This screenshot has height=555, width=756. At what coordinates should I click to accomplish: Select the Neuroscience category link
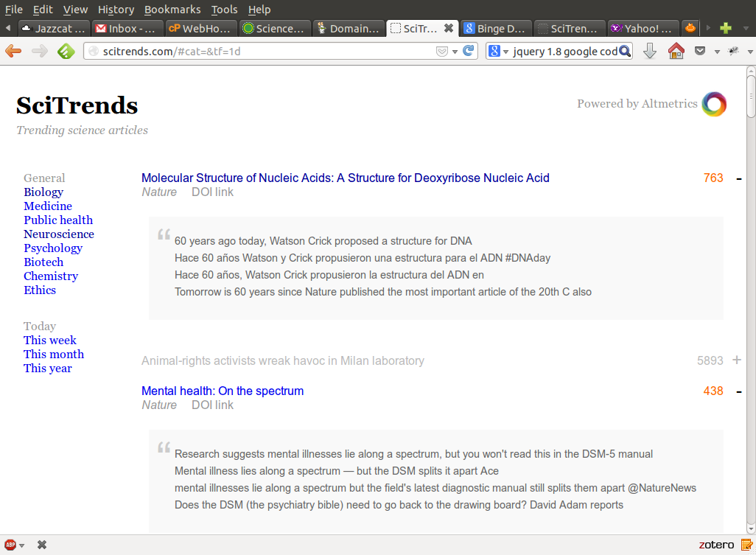coord(59,234)
